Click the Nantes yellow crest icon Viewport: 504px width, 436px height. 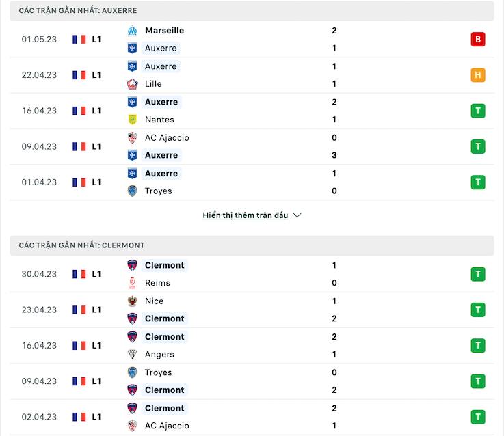(132, 120)
